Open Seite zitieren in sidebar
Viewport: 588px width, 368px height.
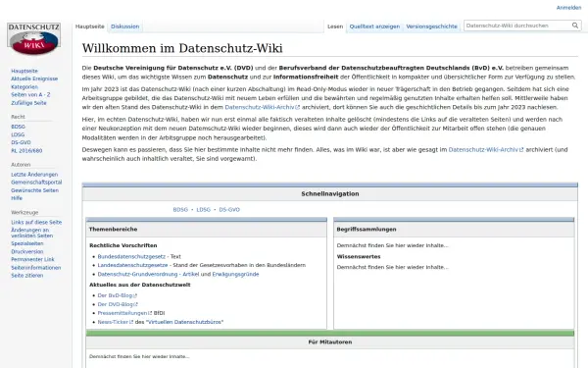(x=27, y=275)
